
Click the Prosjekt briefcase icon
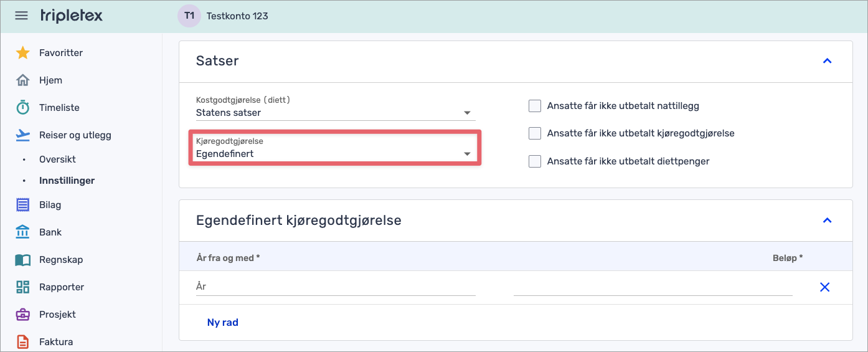click(23, 315)
